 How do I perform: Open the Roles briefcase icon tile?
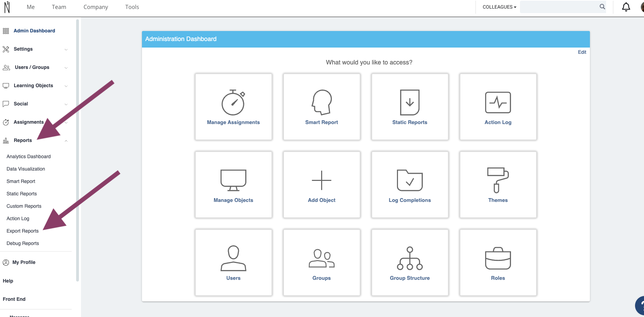[498, 263]
